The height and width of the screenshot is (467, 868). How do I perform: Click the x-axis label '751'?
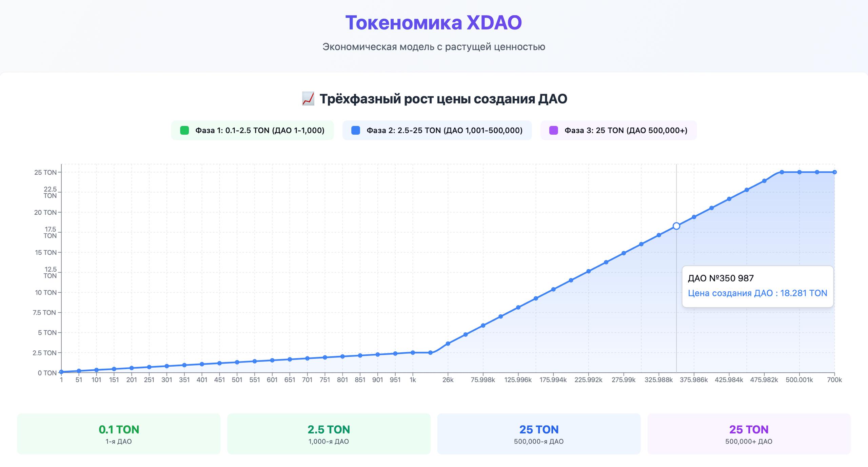click(325, 380)
